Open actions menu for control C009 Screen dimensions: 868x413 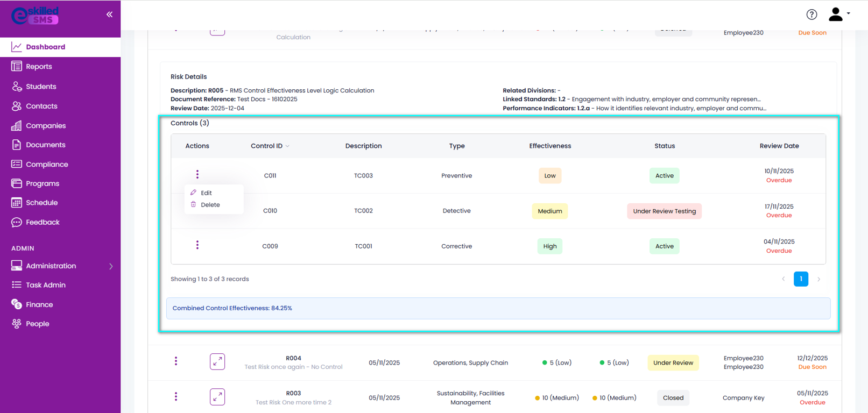click(x=197, y=245)
